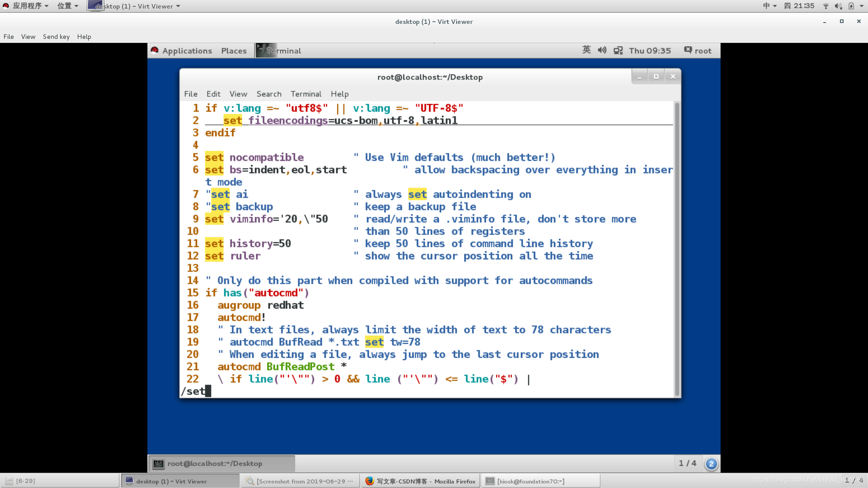Click host Wi-Fi status icon
The image size is (868, 488).
(x=826, y=6)
